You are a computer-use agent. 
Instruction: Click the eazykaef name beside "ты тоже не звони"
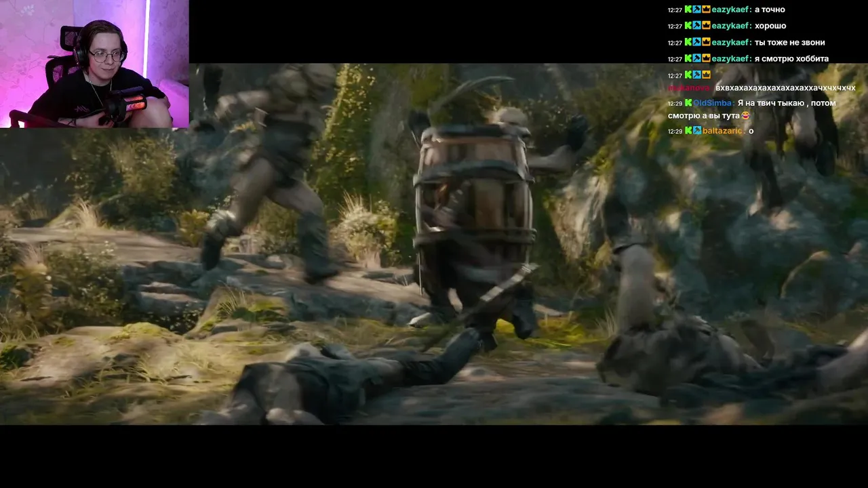point(731,42)
